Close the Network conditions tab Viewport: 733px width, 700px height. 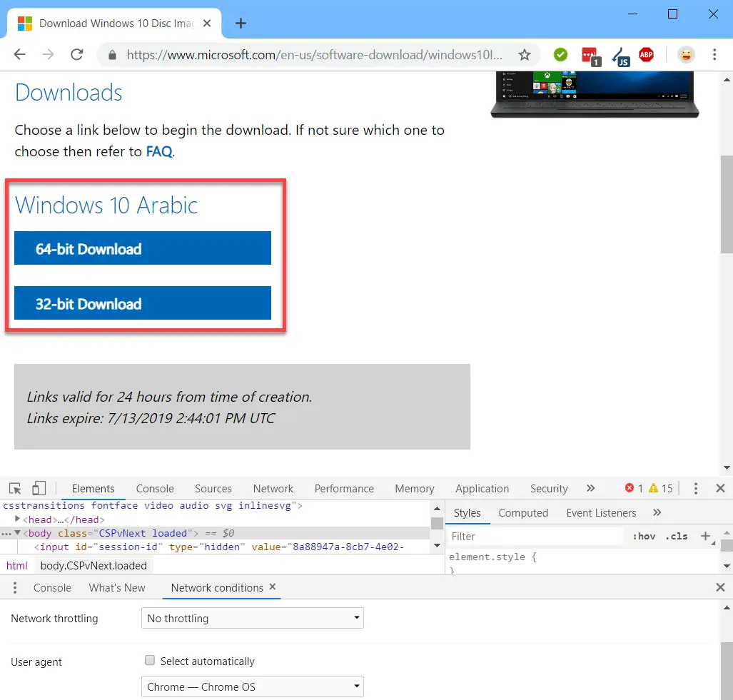(x=273, y=587)
